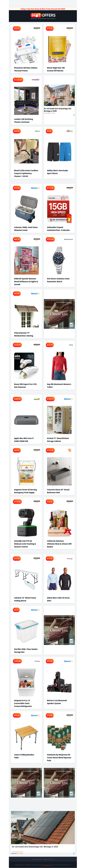Select the $50.91 price badge on the Phomemo printer
The height and width of the screenshot is (868, 96).
17,29
